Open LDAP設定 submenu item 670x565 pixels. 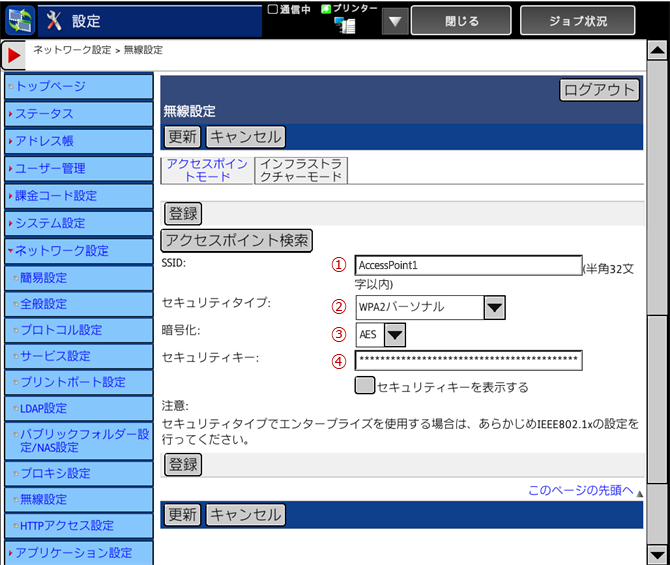click(79, 408)
